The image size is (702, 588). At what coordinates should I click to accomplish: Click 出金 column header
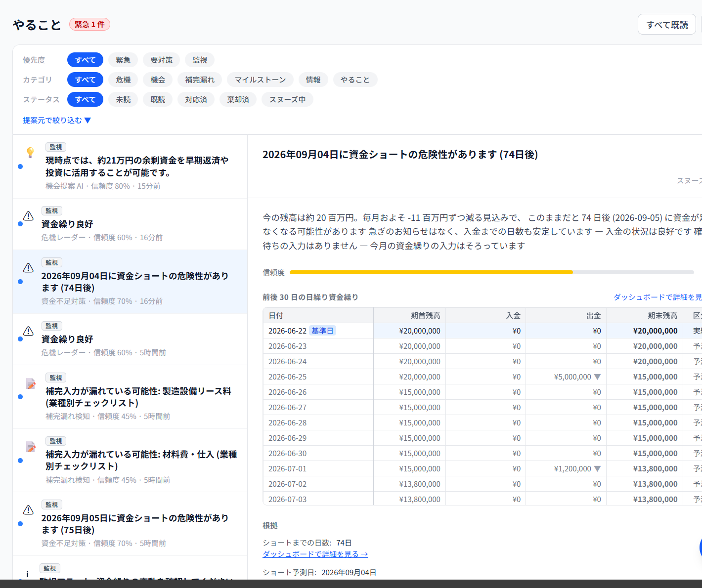tap(566, 315)
